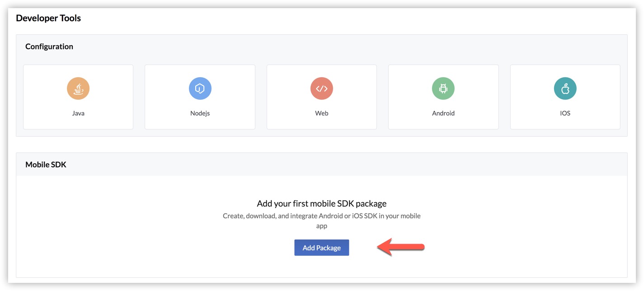Click the Developer Tools page heading
This screenshot has height=291, width=644.
48,18
